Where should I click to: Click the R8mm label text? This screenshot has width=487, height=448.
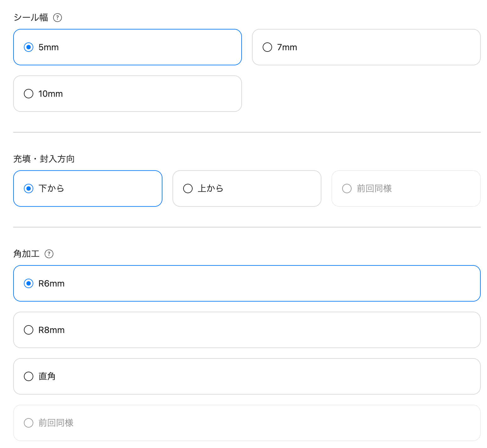(x=52, y=330)
